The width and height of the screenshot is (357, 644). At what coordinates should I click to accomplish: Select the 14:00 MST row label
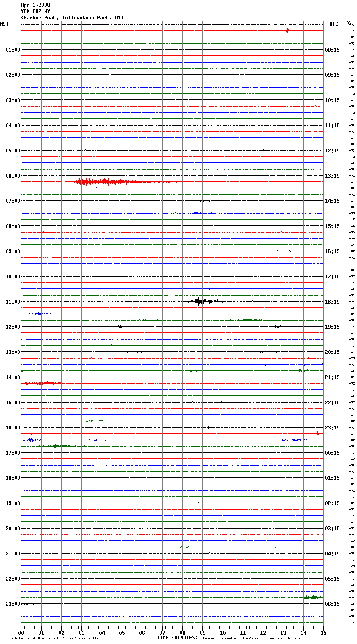pos(13,377)
